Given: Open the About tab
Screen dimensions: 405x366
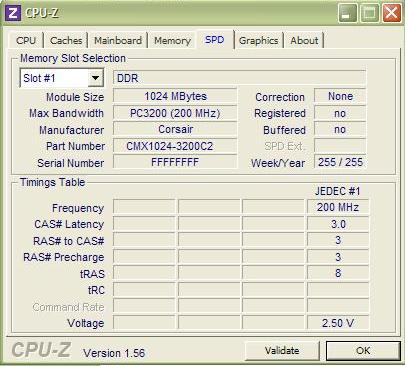Looking at the screenshot, I should coord(304,41).
